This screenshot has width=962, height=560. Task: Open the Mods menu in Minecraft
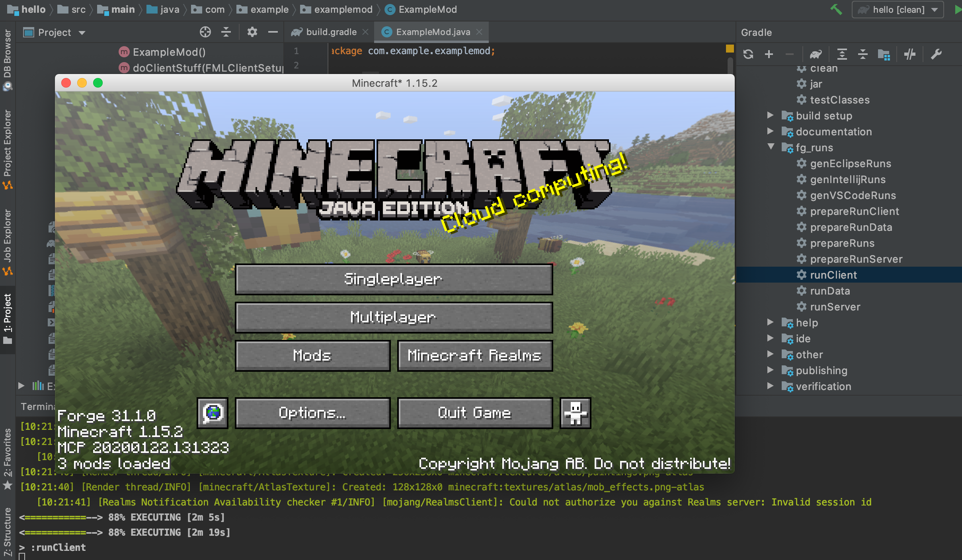point(312,355)
